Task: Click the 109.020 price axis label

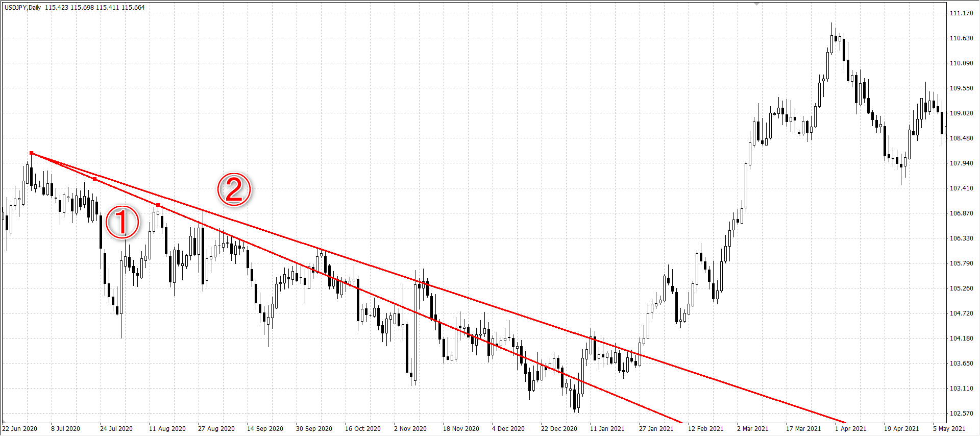Action: coord(961,113)
